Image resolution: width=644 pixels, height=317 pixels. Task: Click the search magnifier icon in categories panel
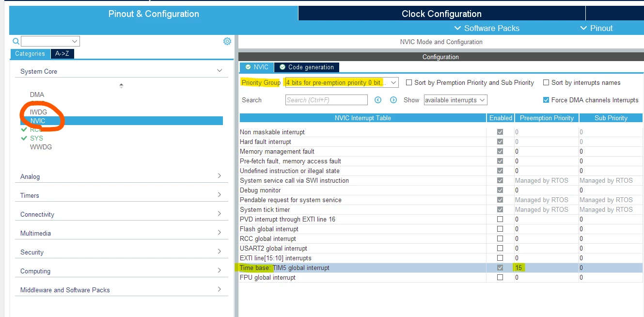point(16,42)
